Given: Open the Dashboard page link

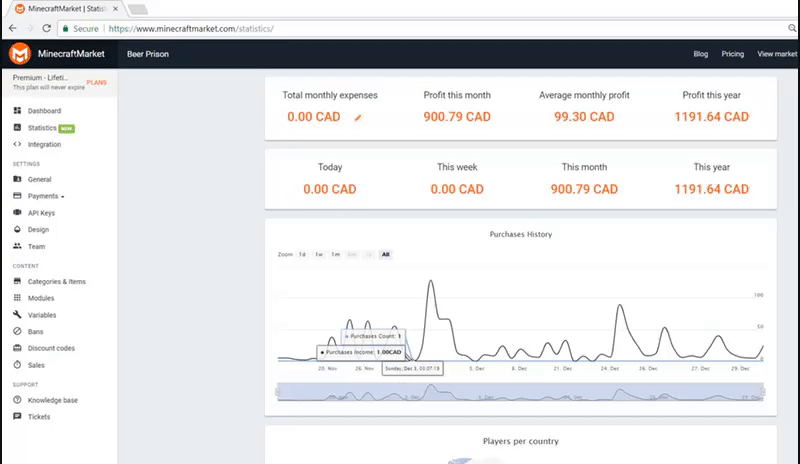Looking at the screenshot, I should [x=44, y=111].
